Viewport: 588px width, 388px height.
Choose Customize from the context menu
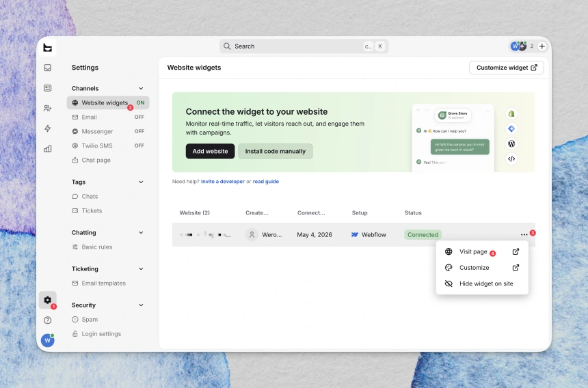tap(482, 268)
